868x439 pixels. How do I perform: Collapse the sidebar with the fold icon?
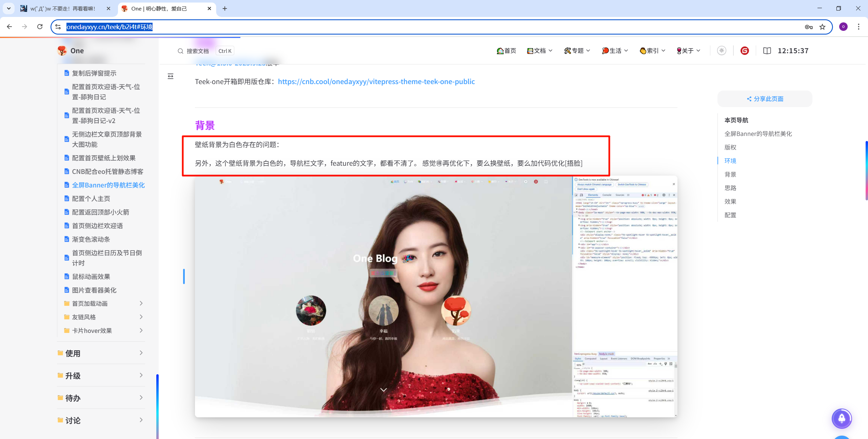click(x=171, y=76)
